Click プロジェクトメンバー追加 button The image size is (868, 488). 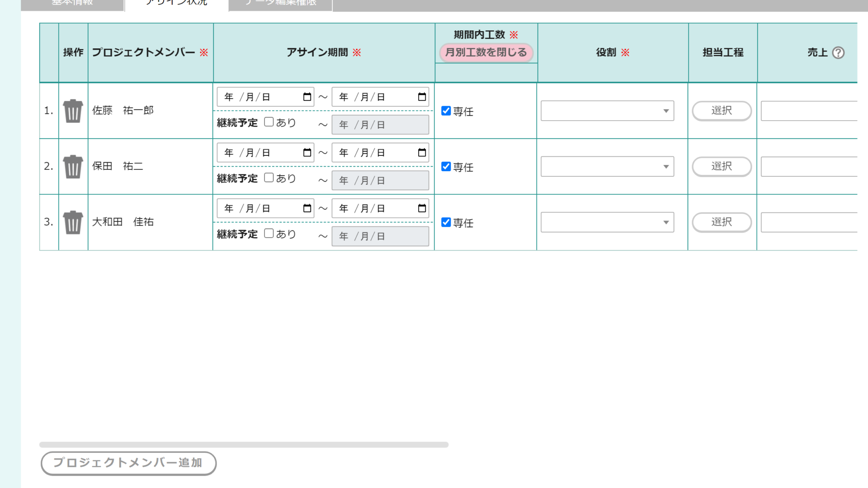pos(128,463)
